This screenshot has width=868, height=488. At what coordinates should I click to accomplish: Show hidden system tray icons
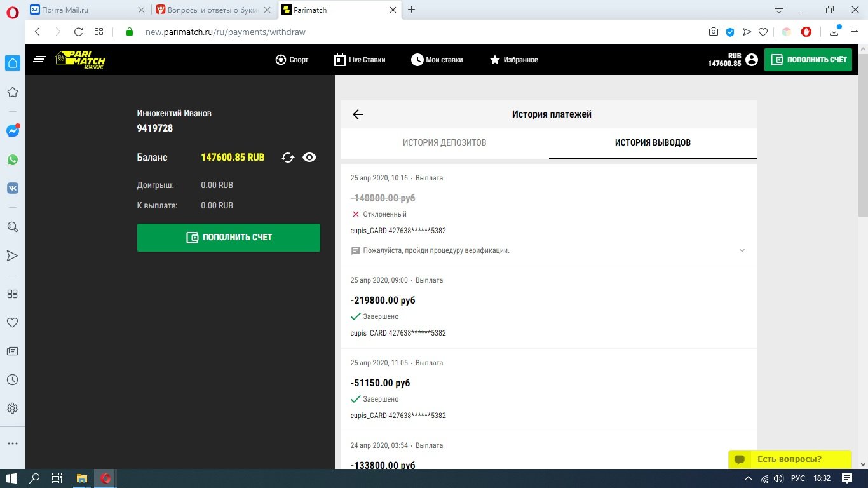point(749,478)
